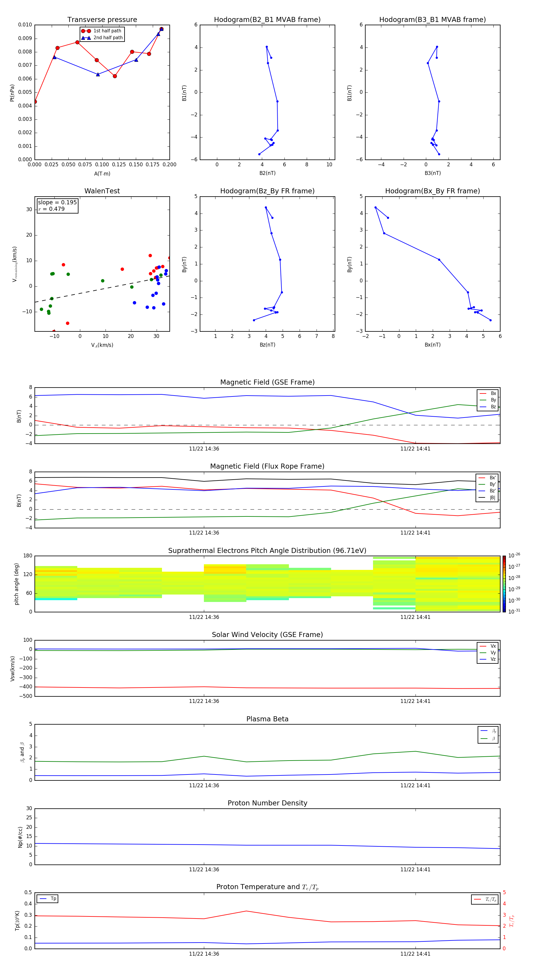Image resolution: width=535 pixels, height=980 pixels.
Task: Click the Vy legend entry
Action: [488, 652]
